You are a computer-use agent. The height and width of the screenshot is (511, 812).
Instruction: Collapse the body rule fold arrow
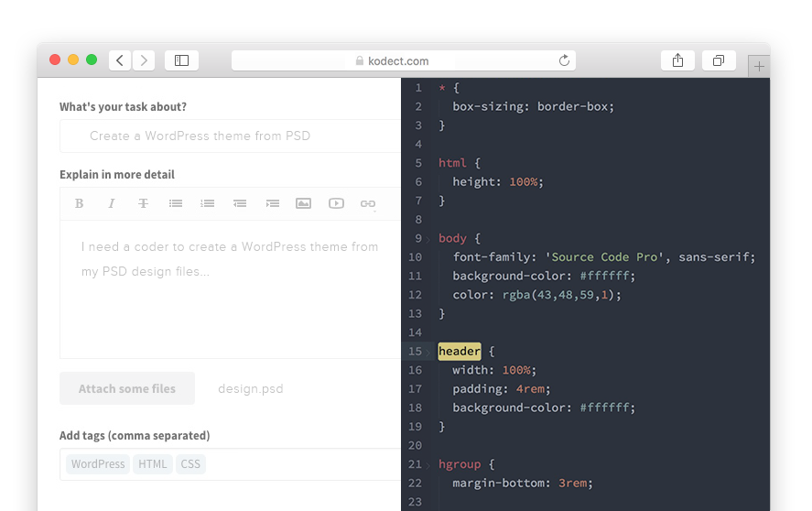tap(428, 239)
